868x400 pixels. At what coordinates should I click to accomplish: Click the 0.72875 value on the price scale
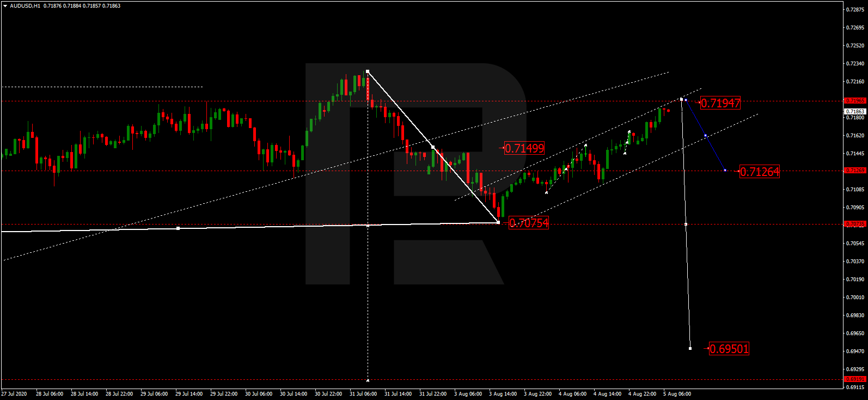coord(855,10)
